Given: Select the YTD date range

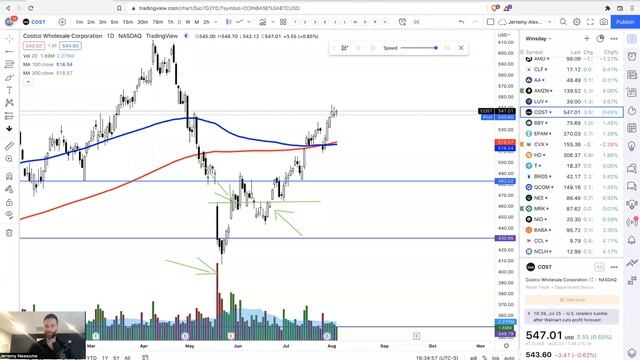Looking at the screenshot, I should pos(92,358).
